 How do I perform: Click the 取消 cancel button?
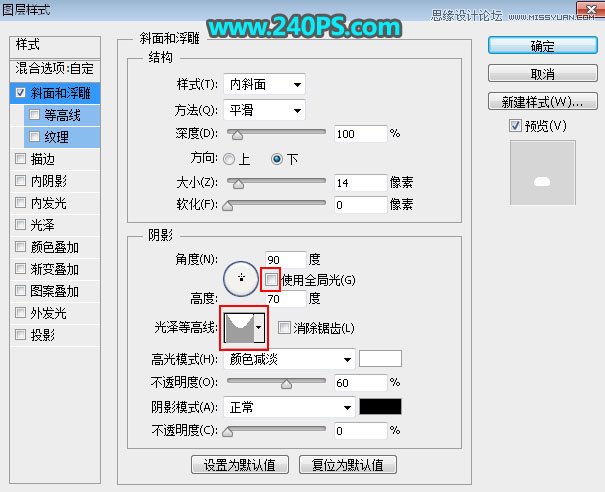coord(542,73)
